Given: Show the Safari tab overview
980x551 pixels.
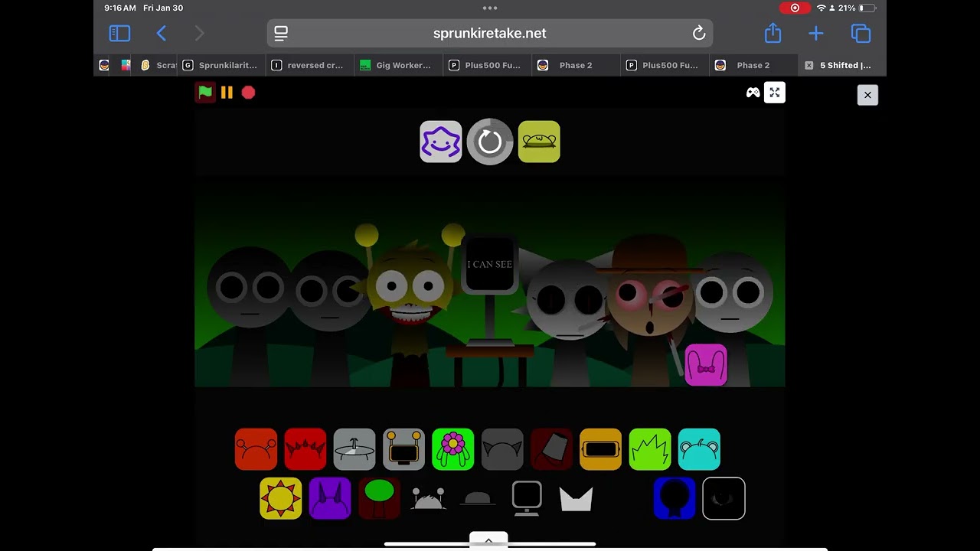Looking at the screenshot, I should coord(861,34).
